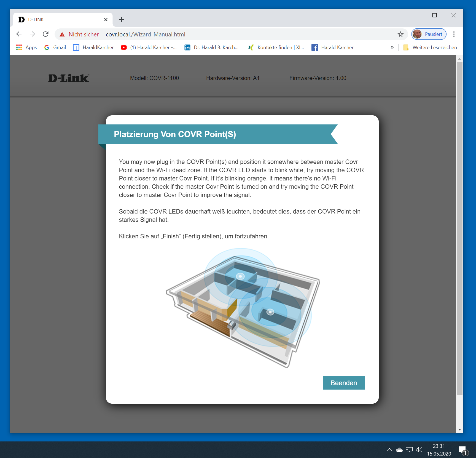Open the Apps bookmark shortcut
Image resolution: width=476 pixels, height=458 pixels.
coord(27,47)
